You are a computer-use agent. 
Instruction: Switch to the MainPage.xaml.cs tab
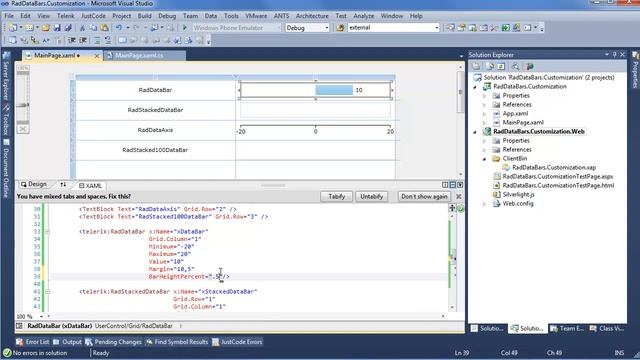point(139,56)
